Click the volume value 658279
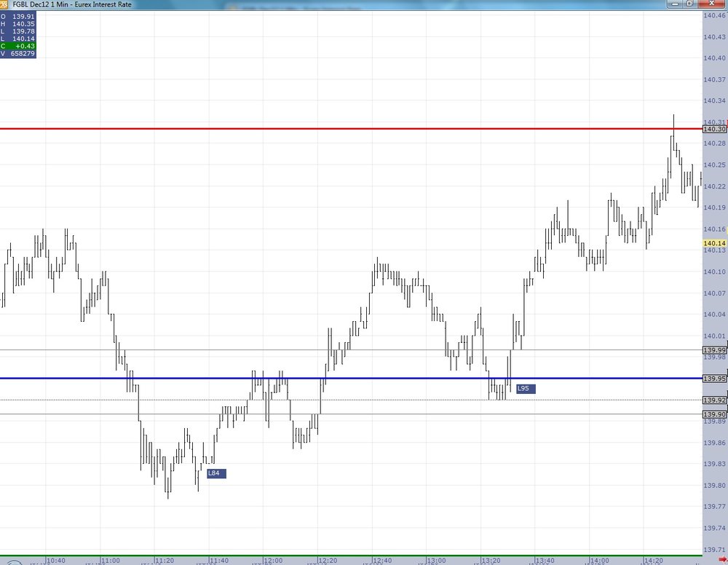The image size is (728, 565). (23, 53)
